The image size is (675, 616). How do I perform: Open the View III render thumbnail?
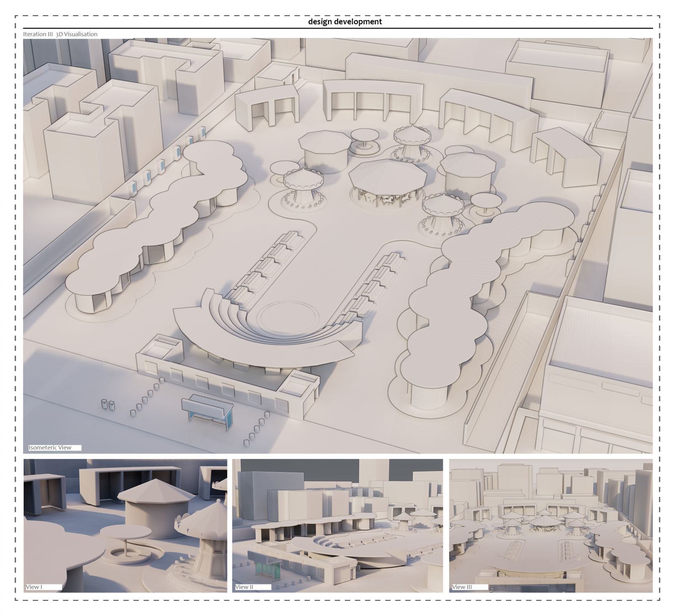pyautogui.click(x=551, y=526)
